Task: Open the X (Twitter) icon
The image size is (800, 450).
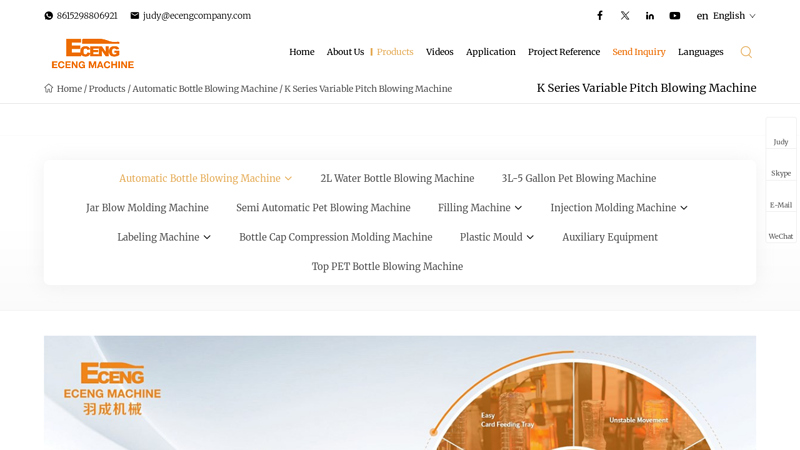Action: pos(625,15)
